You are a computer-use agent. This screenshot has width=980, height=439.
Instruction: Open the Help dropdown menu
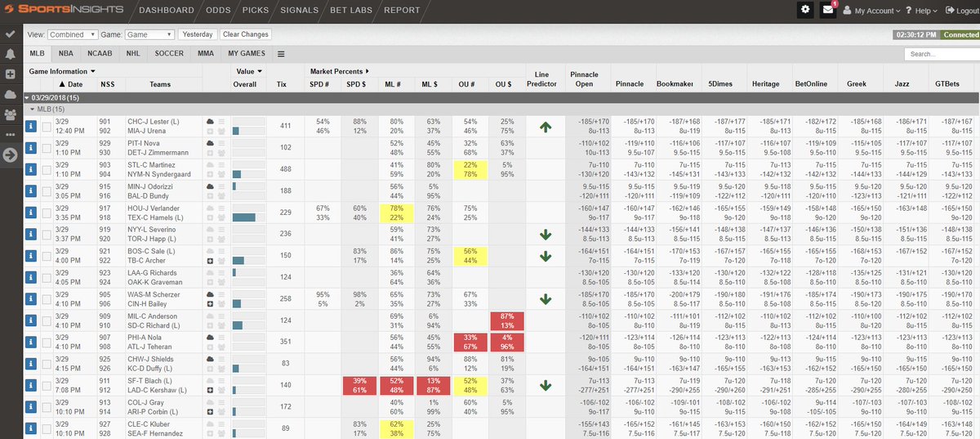(920, 11)
